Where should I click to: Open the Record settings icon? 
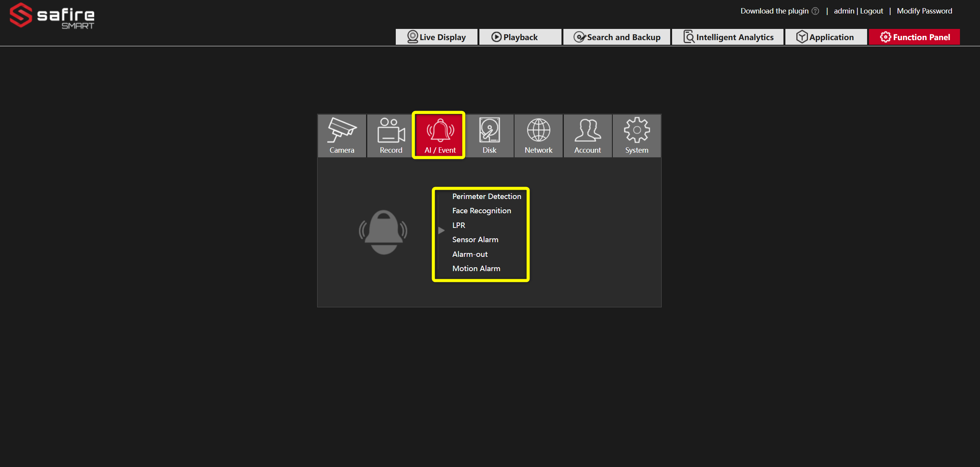(x=391, y=135)
